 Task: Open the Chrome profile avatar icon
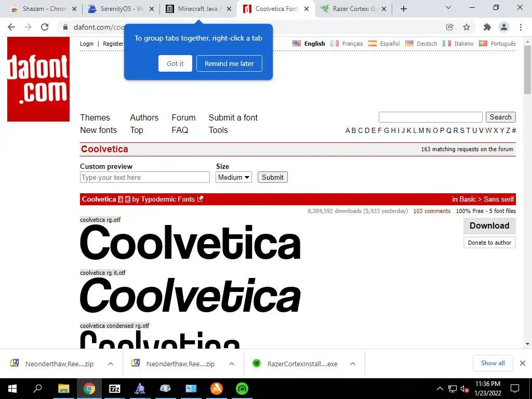click(504, 27)
